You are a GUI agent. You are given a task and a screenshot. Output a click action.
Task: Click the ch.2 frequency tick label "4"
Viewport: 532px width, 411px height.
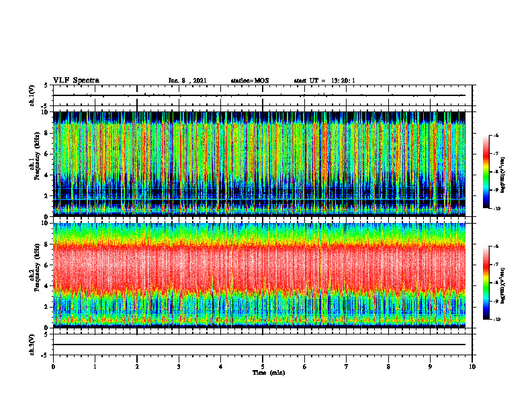point(48,286)
